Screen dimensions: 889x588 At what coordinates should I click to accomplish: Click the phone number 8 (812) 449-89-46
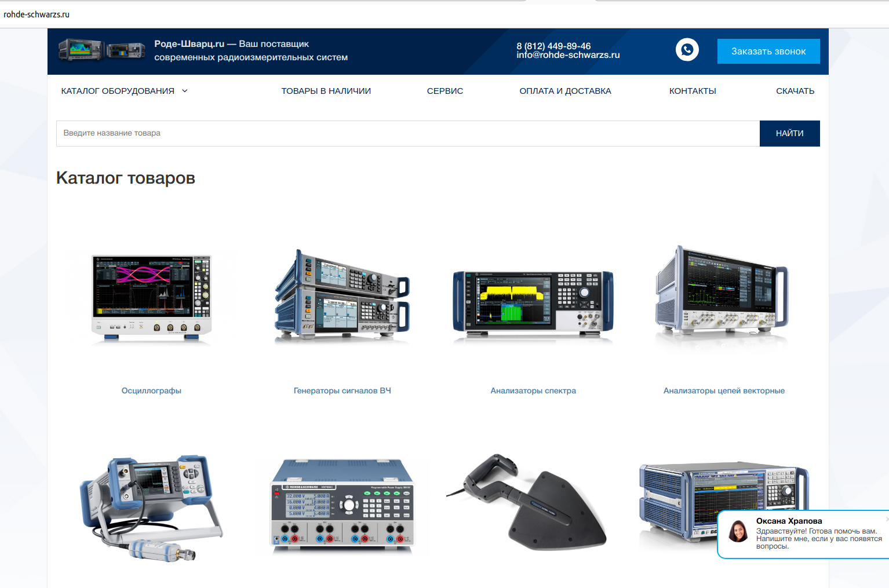point(553,46)
